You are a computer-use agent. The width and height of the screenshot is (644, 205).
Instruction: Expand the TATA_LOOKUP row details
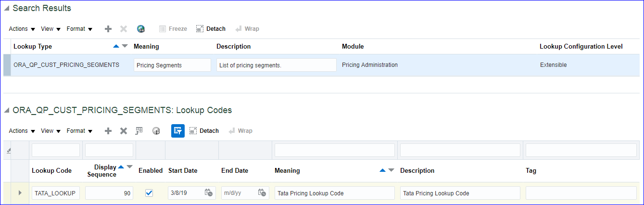click(20, 193)
